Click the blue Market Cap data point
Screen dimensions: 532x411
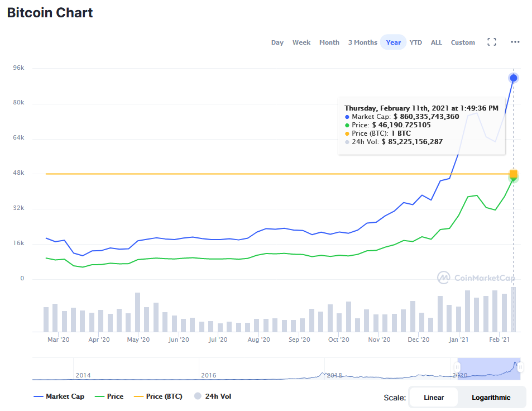coord(514,78)
